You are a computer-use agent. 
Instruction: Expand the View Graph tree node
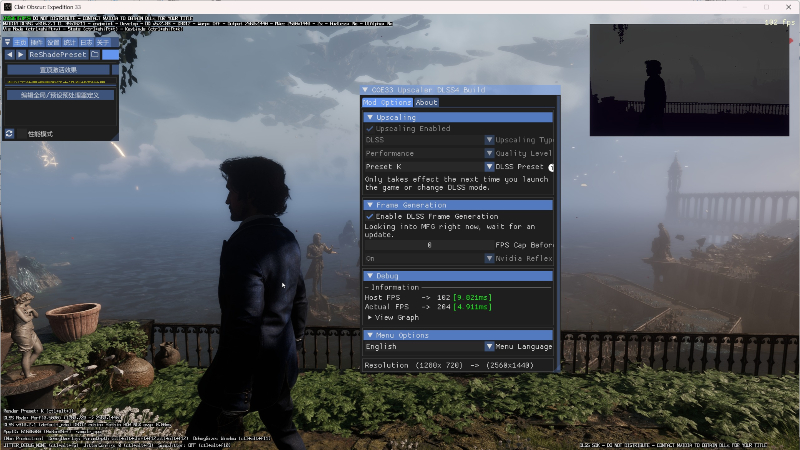coord(393,317)
